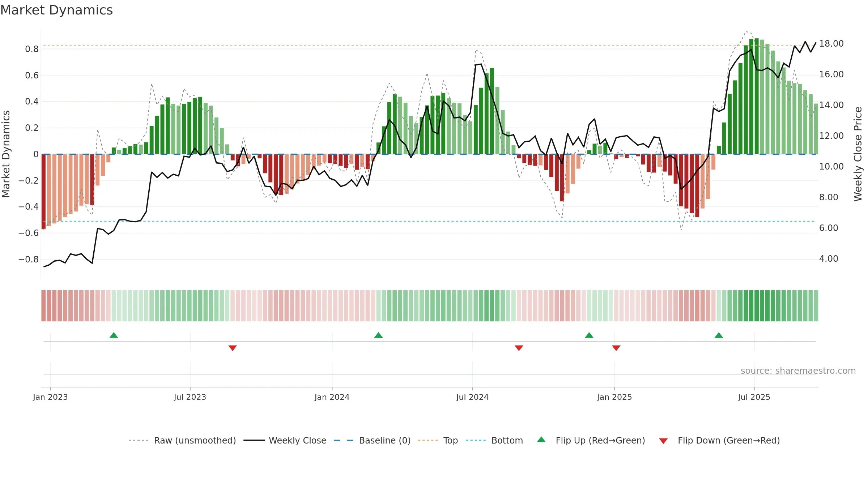Toggle the Baseline (0) legend entry
This screenshot has width=868, height=488.
point(372,440)
